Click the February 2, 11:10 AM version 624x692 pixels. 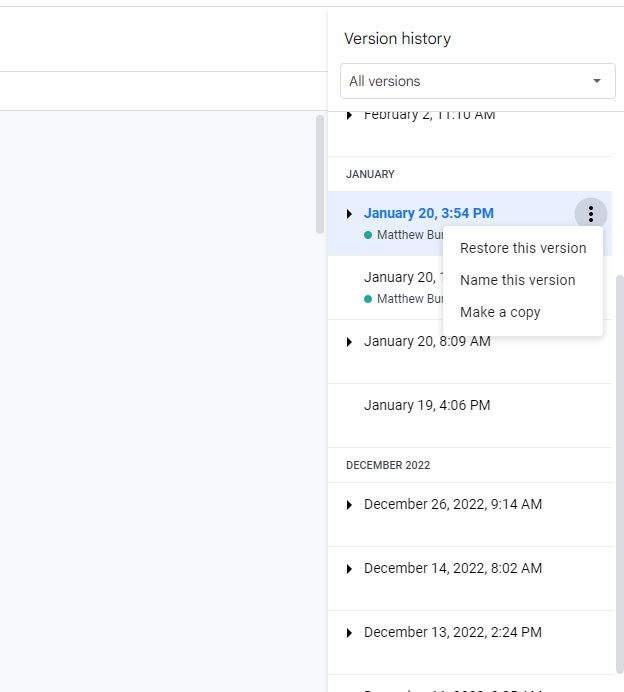coord(429,116)
